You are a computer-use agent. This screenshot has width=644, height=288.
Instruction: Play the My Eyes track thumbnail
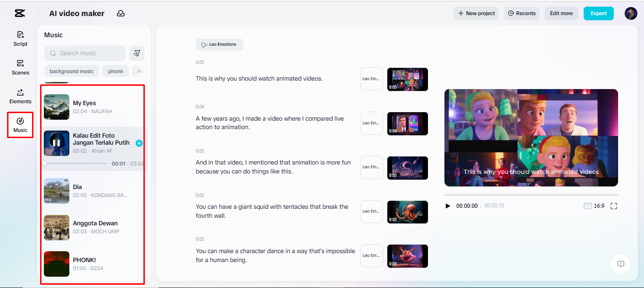tap(57, 107)
